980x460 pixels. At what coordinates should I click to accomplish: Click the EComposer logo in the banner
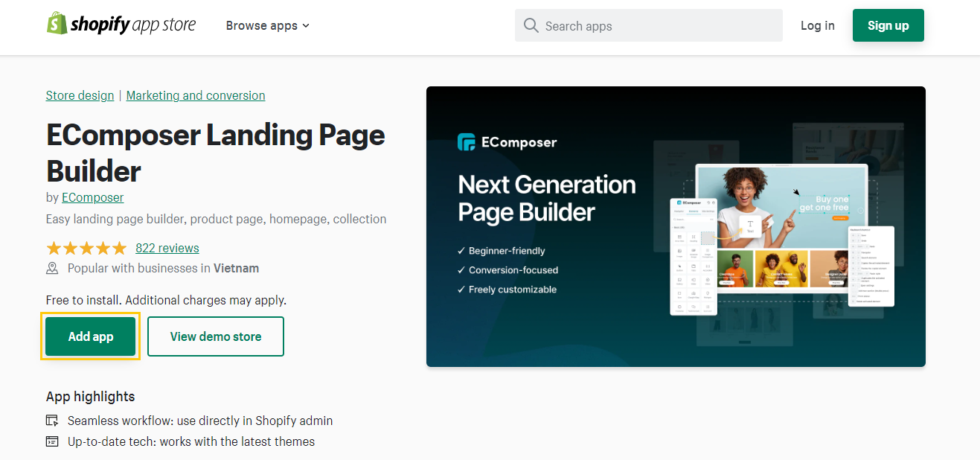point(507,142)
